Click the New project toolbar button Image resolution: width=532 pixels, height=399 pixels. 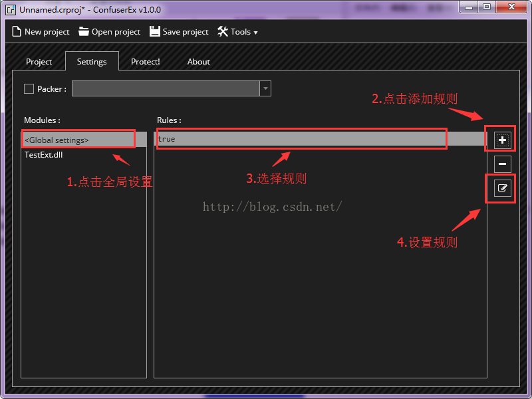pyautogui.click(x=41, y=32)
